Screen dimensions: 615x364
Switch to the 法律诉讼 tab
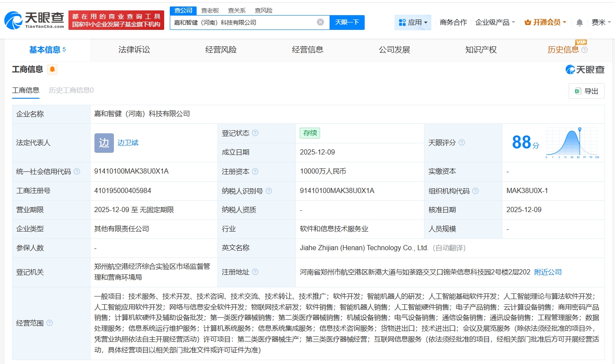point(134,50)
